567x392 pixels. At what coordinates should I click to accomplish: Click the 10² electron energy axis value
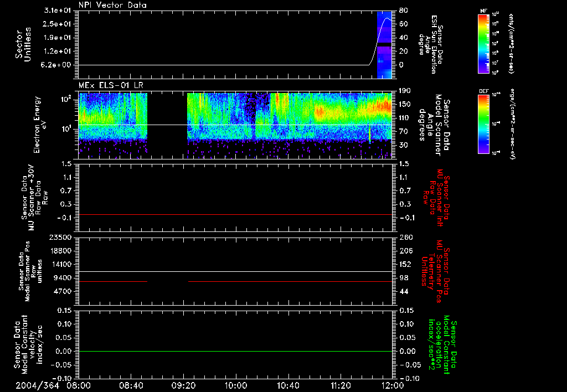click(x=65, y=100)
